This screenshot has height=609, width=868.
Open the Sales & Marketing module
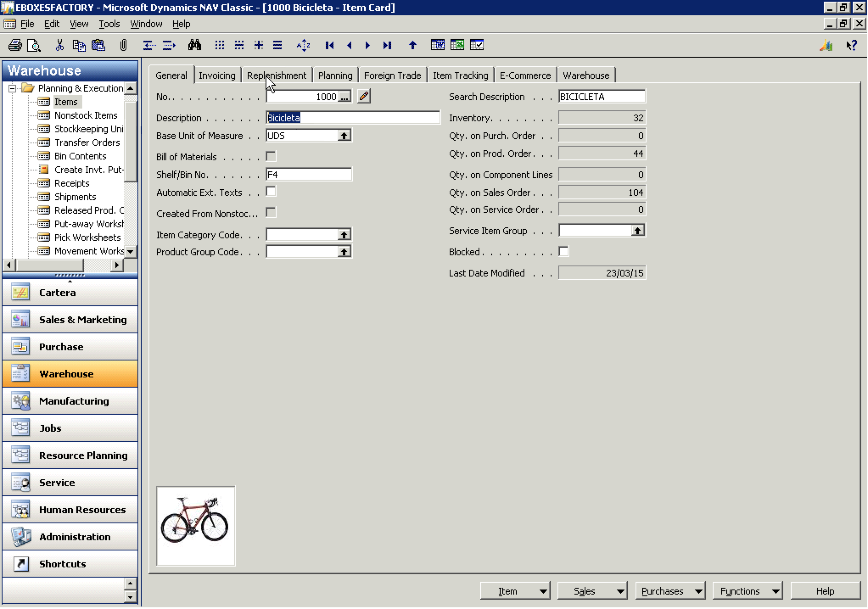70,319
